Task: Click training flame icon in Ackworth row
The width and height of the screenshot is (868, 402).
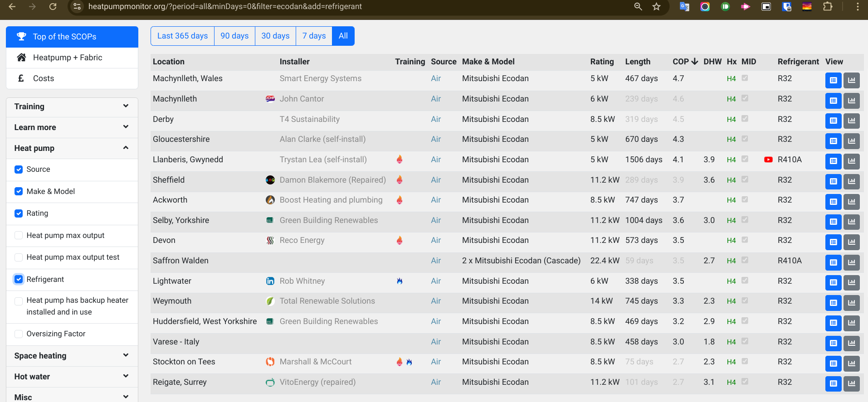Action: [x=400, y=200]
